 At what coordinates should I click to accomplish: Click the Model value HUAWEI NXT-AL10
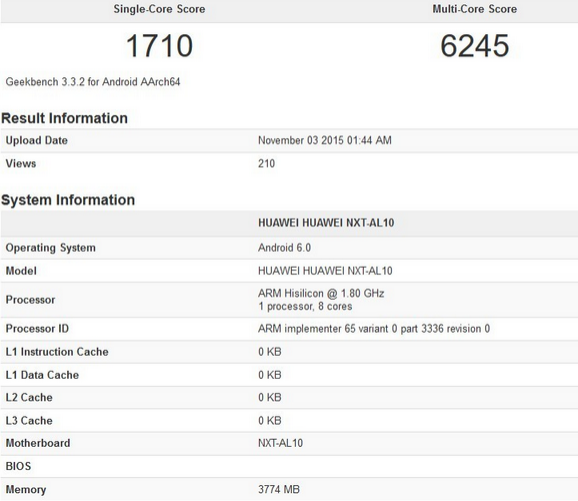325,271
